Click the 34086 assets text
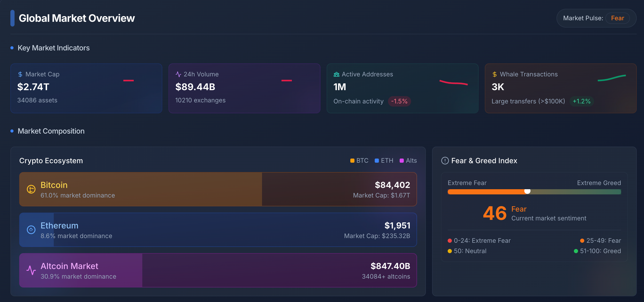644x302 pixels. (37, 100)
